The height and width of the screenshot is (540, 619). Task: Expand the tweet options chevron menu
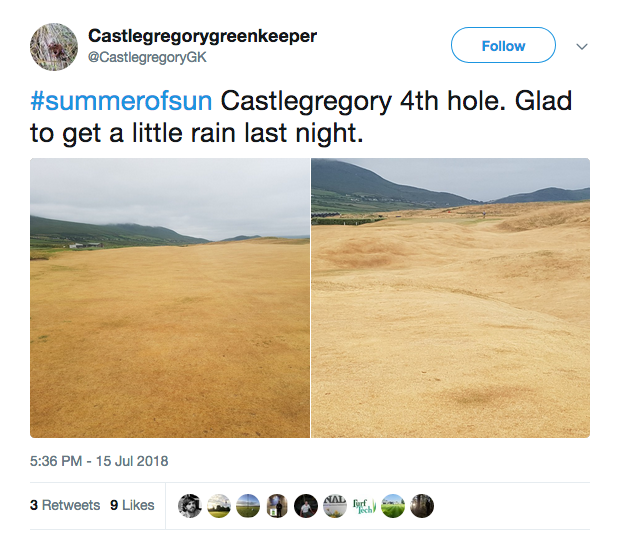pos(582,47)
